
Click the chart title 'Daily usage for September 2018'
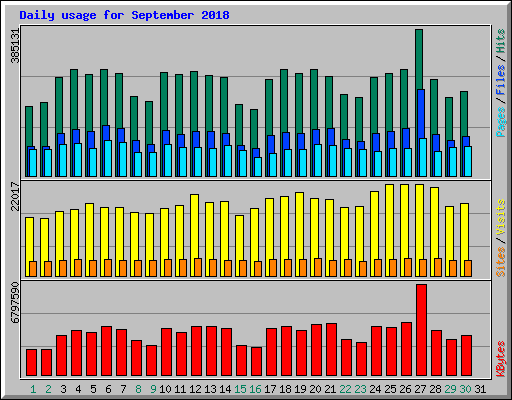(x=124, y=15)
